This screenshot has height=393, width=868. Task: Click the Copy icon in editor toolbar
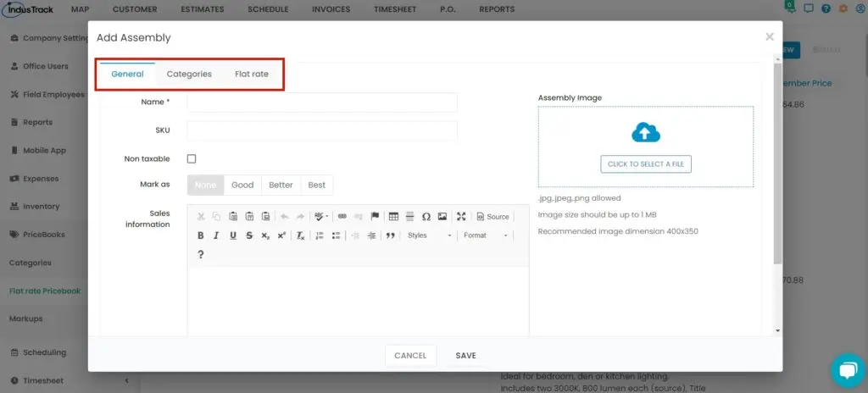tap(216, 217)
